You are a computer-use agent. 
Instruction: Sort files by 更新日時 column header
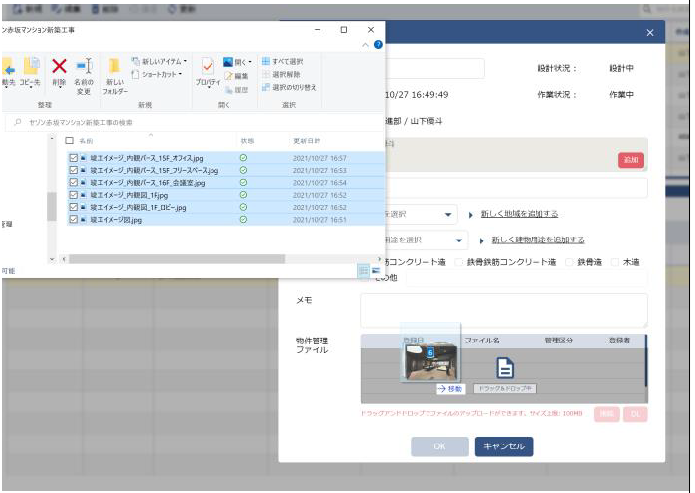(307, 141)
